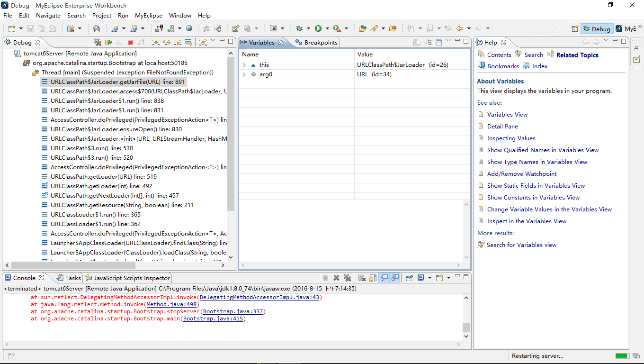Close the Help view tab
Screen dimensions: 644x364
[503, 42]
